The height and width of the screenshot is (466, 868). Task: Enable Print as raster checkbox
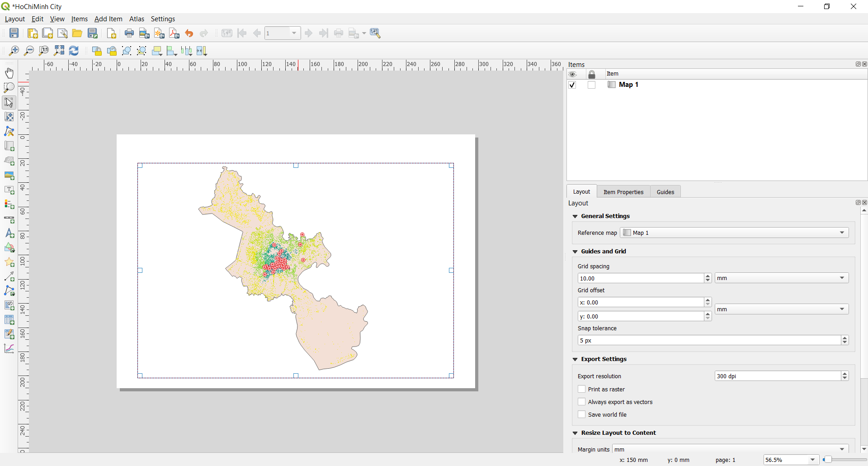pyautogui.click(x=582, y=389)
